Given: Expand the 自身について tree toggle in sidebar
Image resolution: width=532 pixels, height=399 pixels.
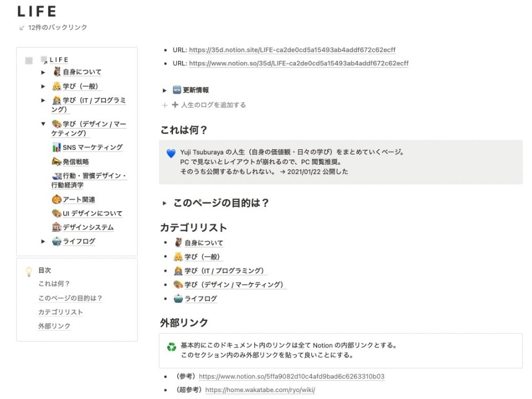Looking at the screenshot, I should 43,72.
